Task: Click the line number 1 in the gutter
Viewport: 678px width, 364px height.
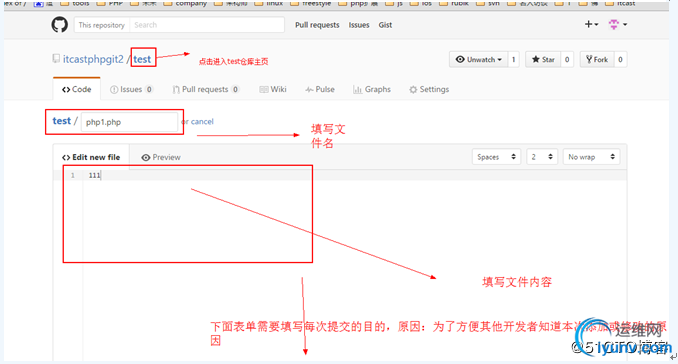Action: 73,175
